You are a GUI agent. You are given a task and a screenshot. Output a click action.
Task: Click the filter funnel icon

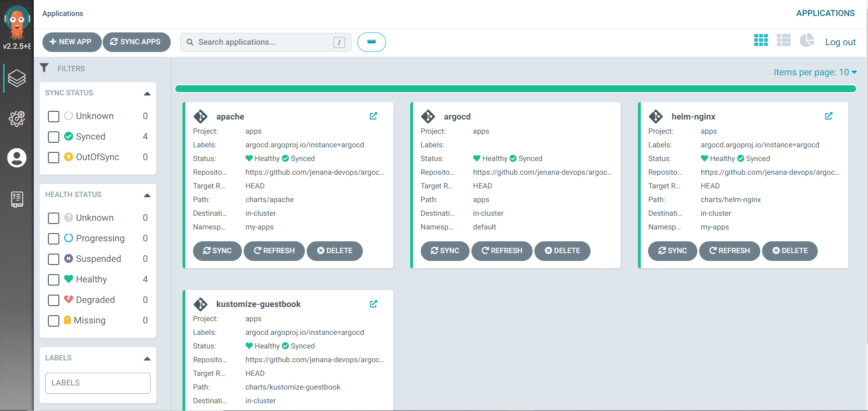tap(44, 68)
